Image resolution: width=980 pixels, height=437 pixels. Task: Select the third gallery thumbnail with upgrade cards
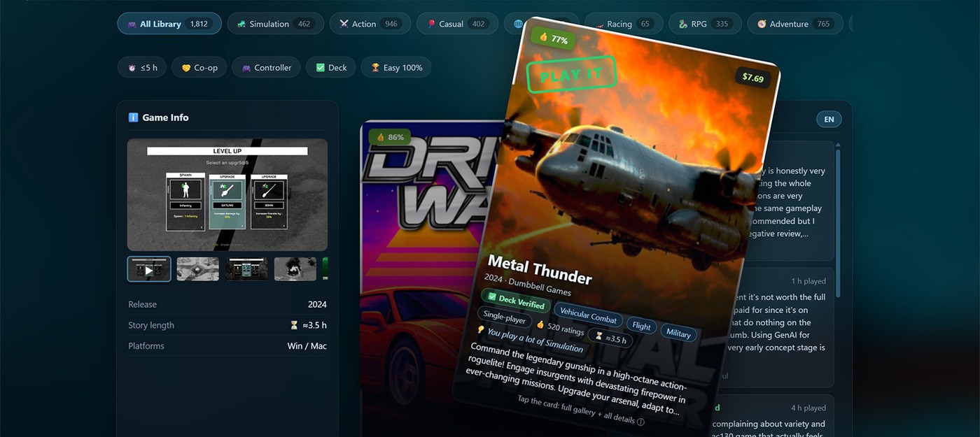tap(246, 269)
